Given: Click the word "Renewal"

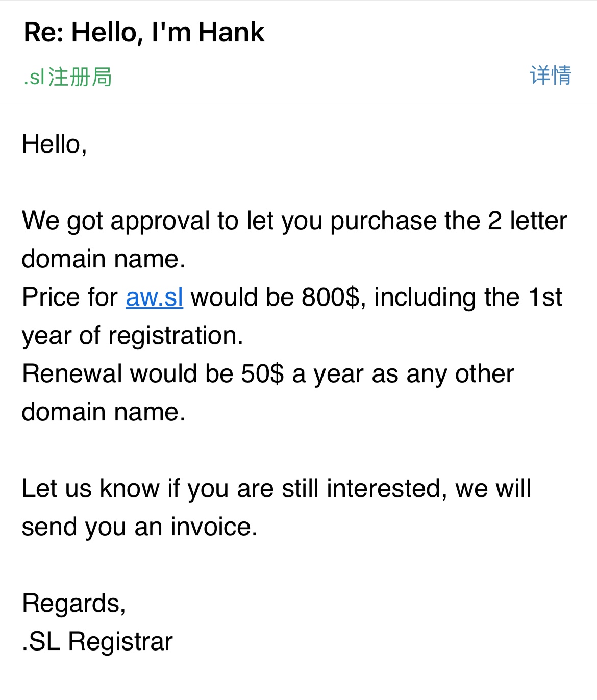Looking at the screenshot, I should coord(72,374).
